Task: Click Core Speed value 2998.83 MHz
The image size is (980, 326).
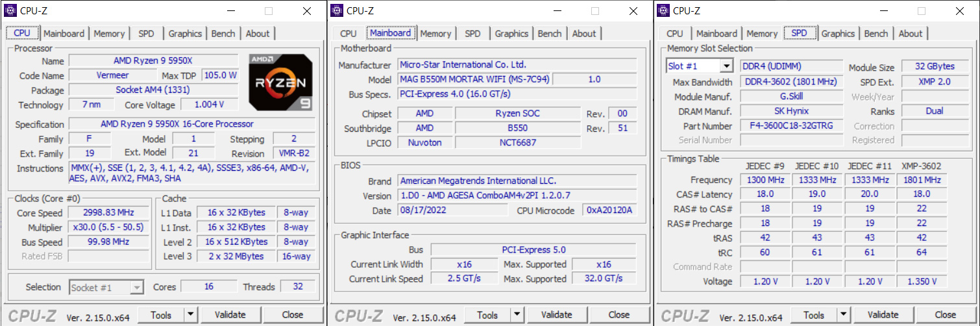Action: [108, 213]
